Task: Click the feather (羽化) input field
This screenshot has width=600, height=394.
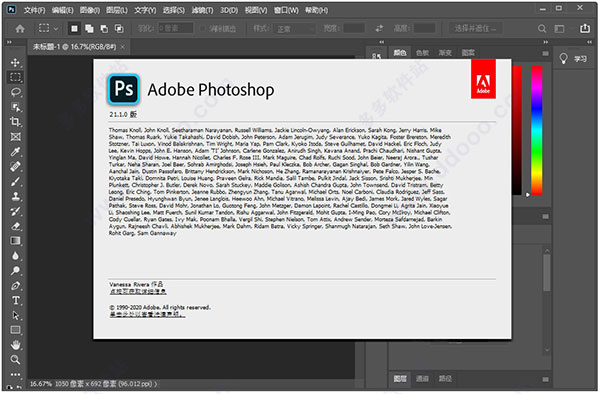Action: pos(176,29)
